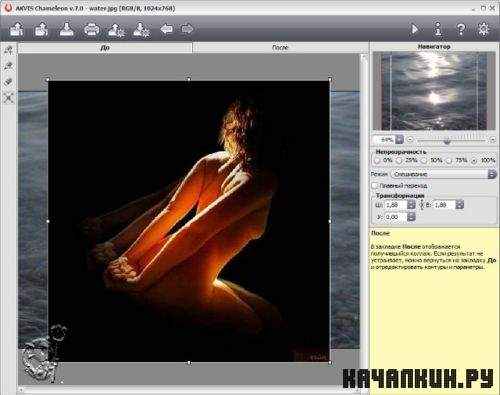Viewport: 500px width, 395px height.
Task: Set opacity to 75% radio button
Action: coord(449,161)
